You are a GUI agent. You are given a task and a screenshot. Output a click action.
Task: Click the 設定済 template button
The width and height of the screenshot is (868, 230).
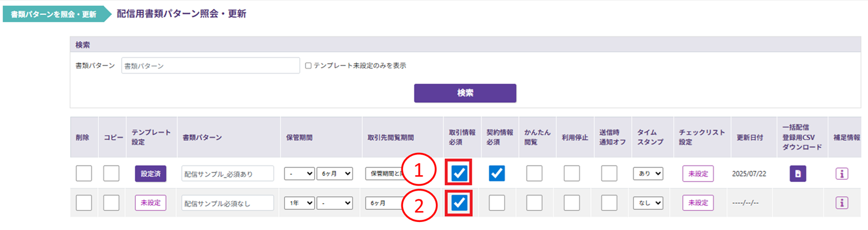(150, 173)
